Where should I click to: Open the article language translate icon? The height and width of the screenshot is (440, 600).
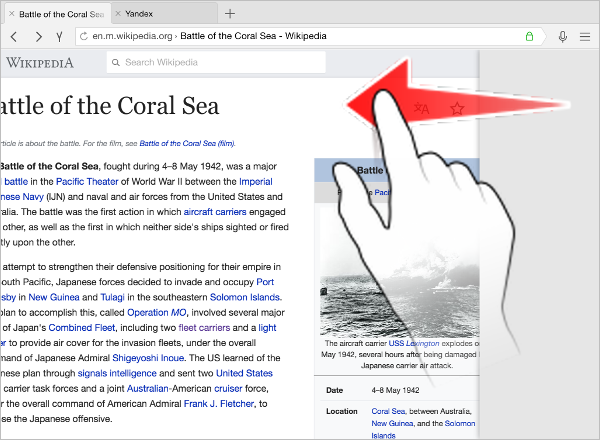(422, 109)
